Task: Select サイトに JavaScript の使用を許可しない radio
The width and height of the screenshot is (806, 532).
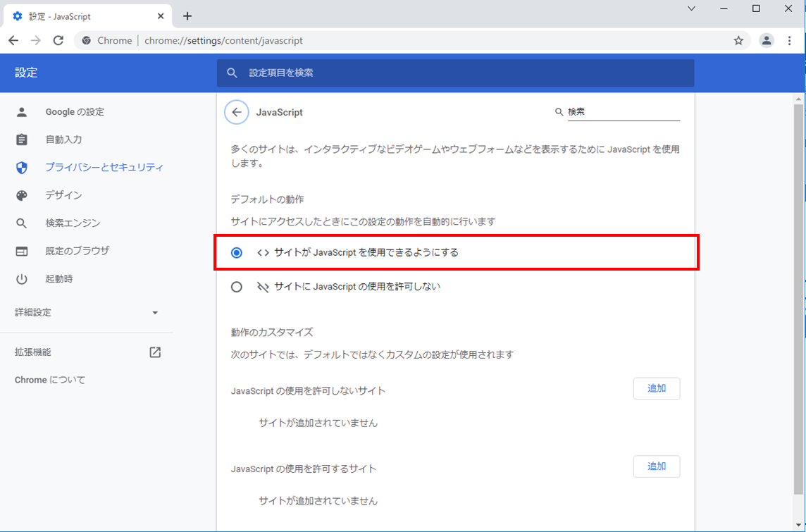Action: pyautogui.click(x=237, y=287)
